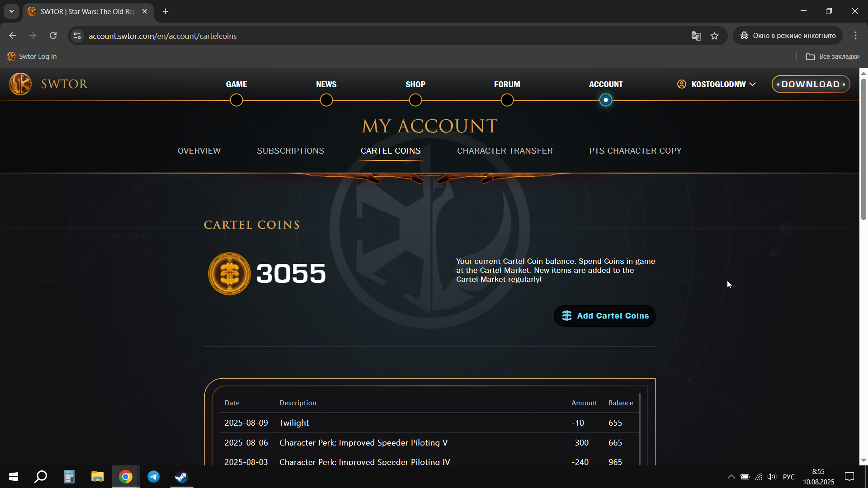Open the volume tray icon
The image size is (868, 488).
(x=772, y=477)
